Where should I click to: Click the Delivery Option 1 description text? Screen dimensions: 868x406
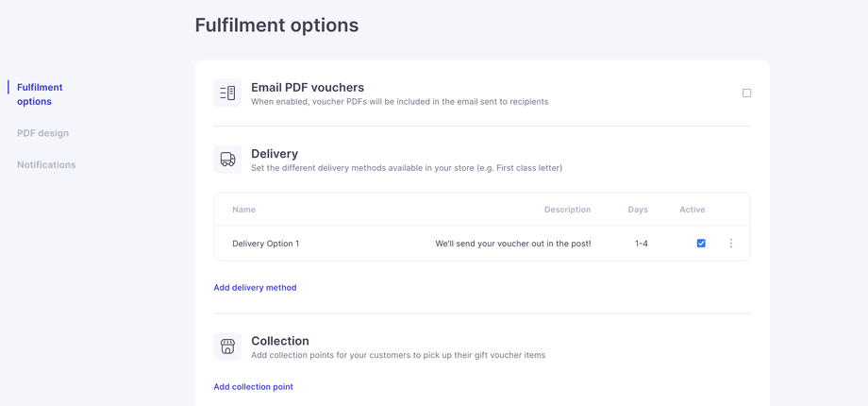pyautogui.click(x=513, y=244)
